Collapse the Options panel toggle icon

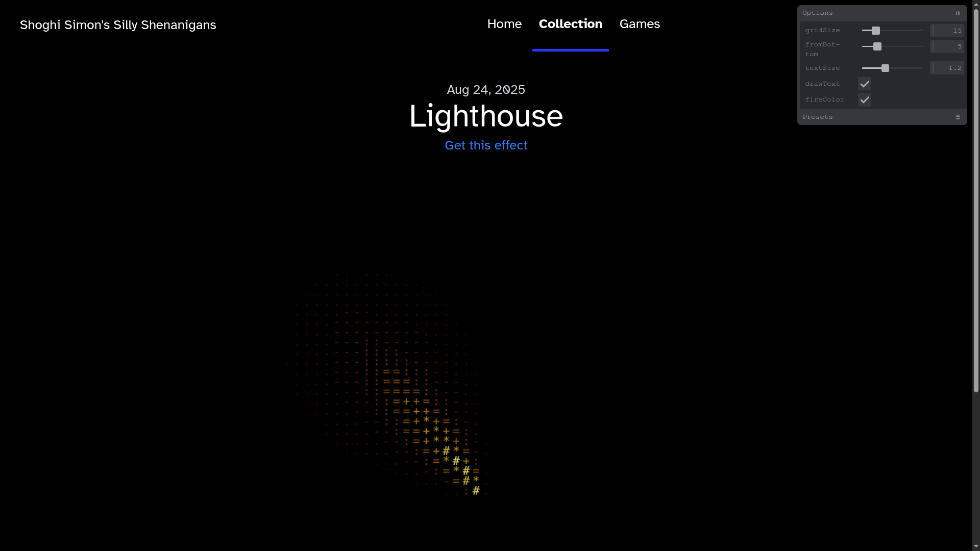[x=958, y=13]
